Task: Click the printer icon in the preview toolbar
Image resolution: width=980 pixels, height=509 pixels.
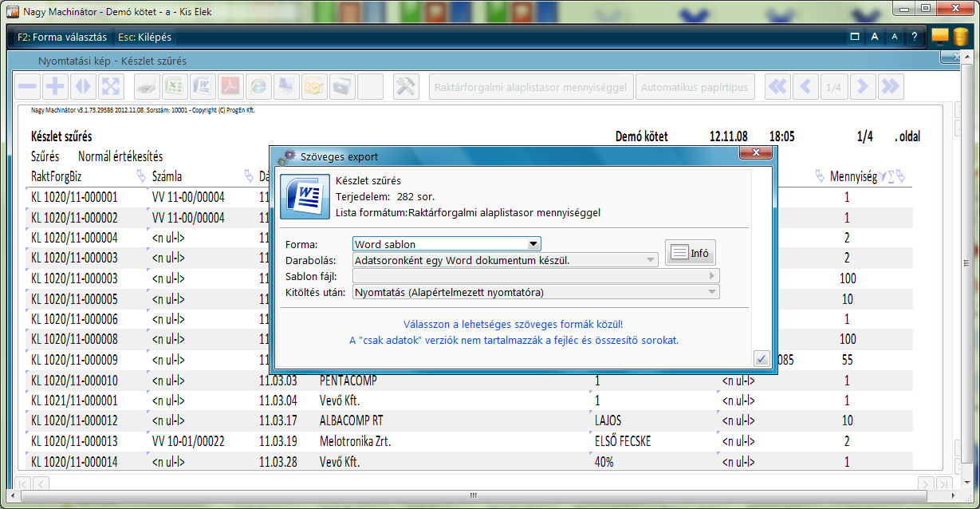Action: [148, 86]
